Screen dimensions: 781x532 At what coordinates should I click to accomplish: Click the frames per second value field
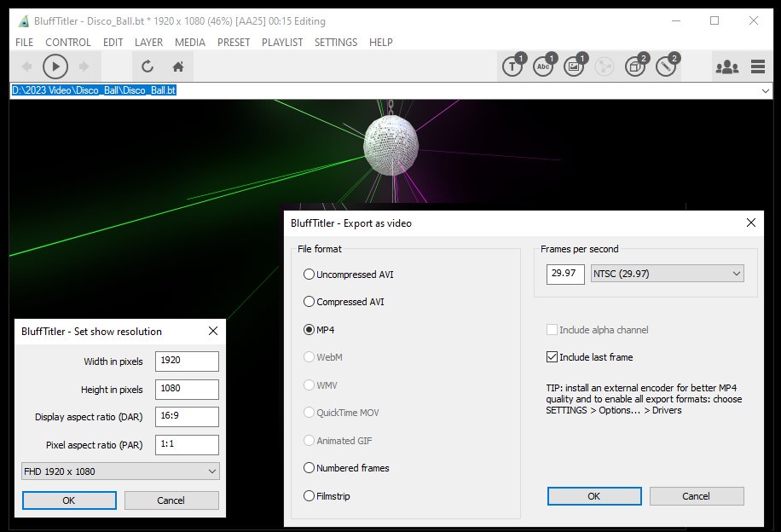tap(565, 274)
